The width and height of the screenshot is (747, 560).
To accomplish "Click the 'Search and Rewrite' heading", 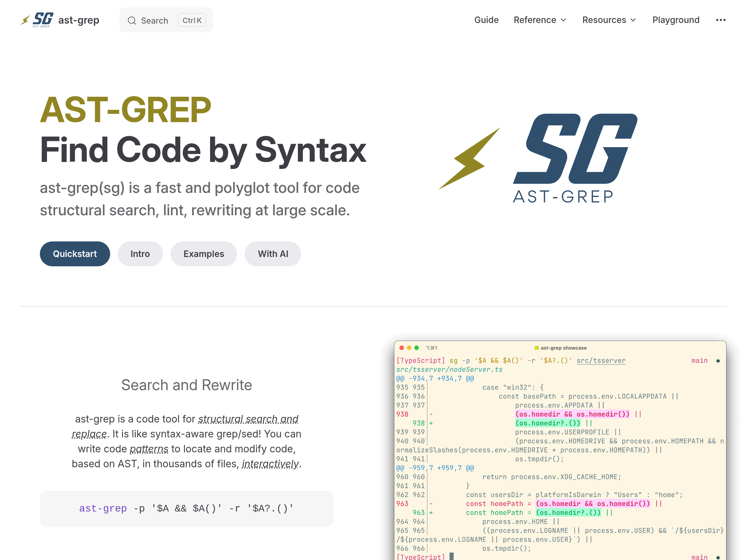I will [187, 385].
